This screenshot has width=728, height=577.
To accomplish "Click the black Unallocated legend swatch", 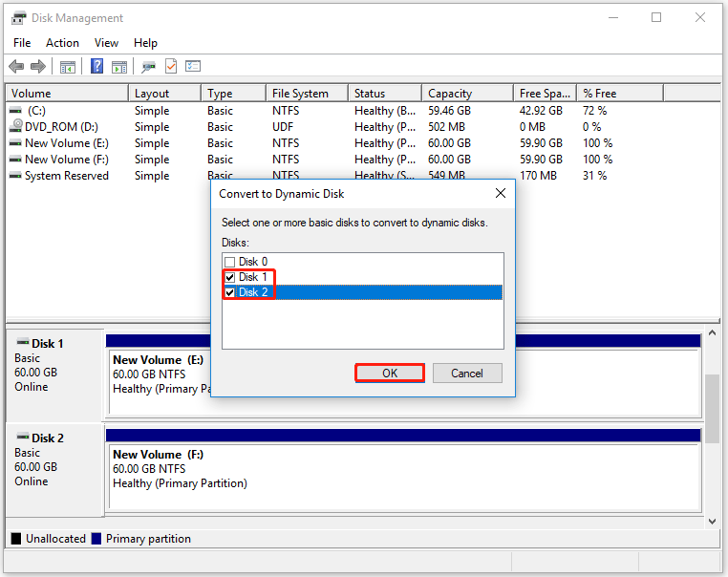I will pyautogui.click(x=16, y=539).
